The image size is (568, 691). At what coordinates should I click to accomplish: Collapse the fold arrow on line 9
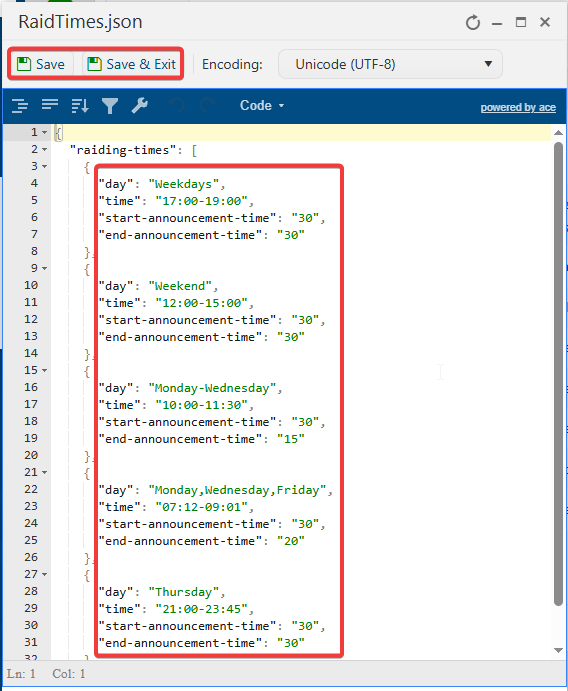45,268
